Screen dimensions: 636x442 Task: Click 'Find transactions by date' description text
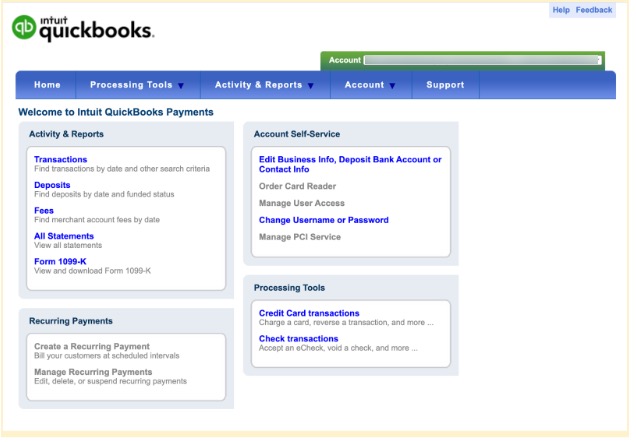123,170
